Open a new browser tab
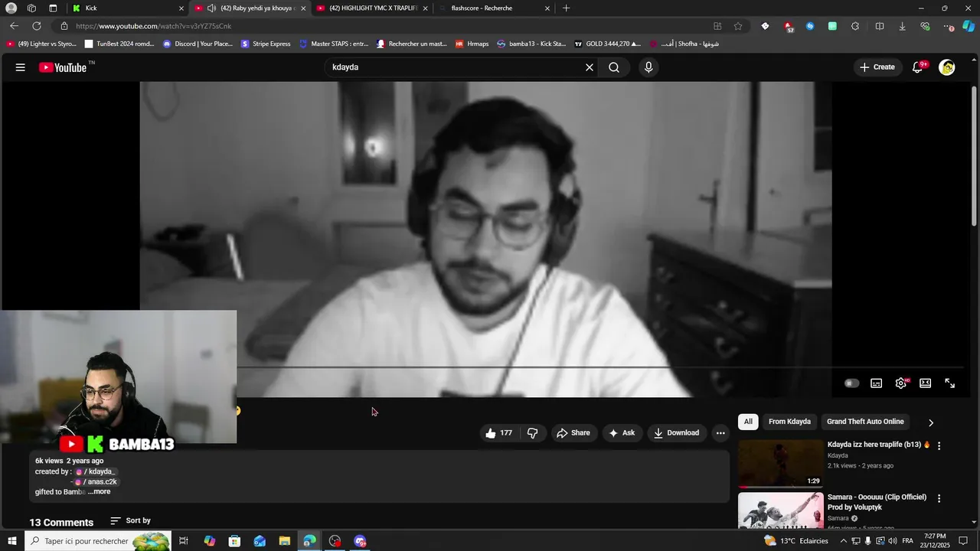The image size is (980, 551). (x=566, y=8)
